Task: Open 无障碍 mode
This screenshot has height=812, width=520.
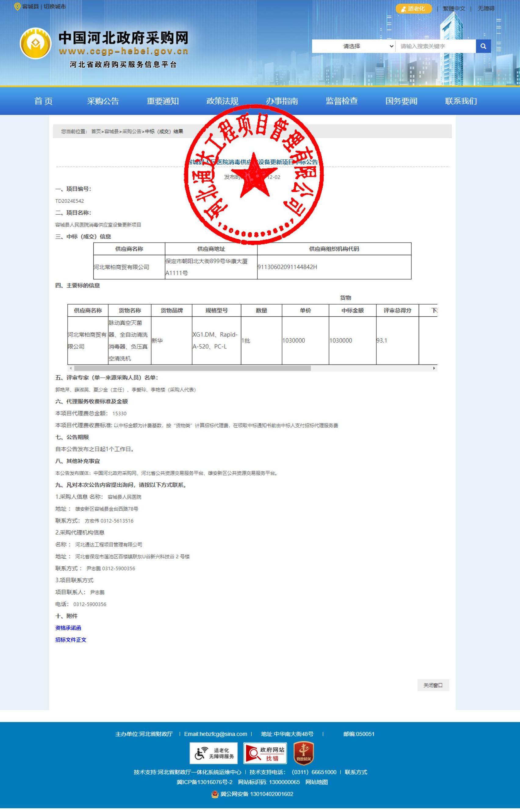Action: tap(486, 9)
